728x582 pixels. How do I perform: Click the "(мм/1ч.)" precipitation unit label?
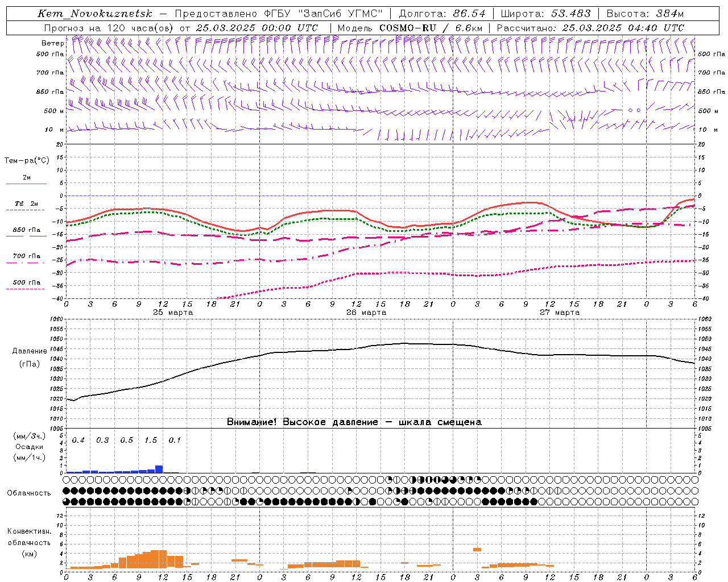point(30,458)
